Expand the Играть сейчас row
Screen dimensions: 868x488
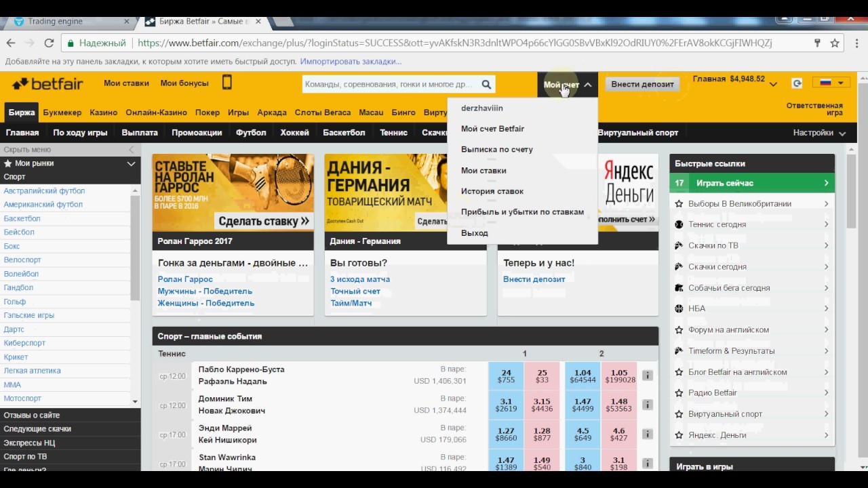[752, 183]
